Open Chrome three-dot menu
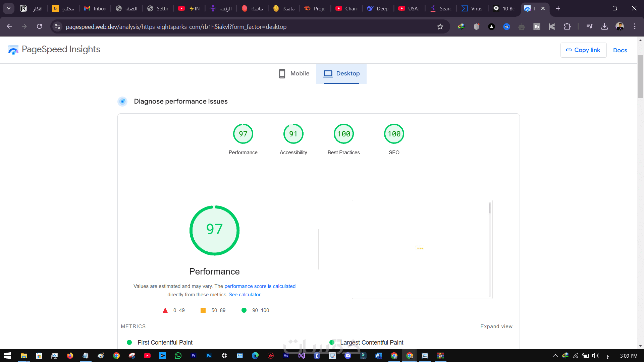This screenshot has width=644, height=362. pyautogui.click(x=635, y=26)
